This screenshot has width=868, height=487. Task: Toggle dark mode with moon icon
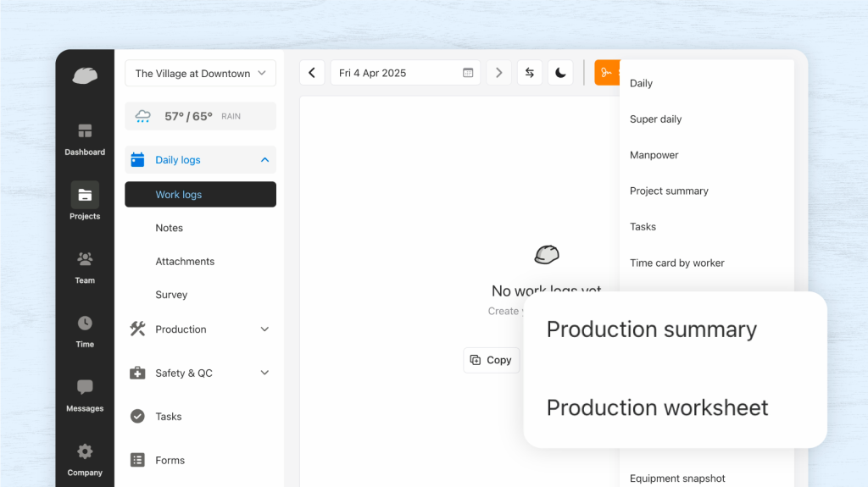tap(560, 73)
